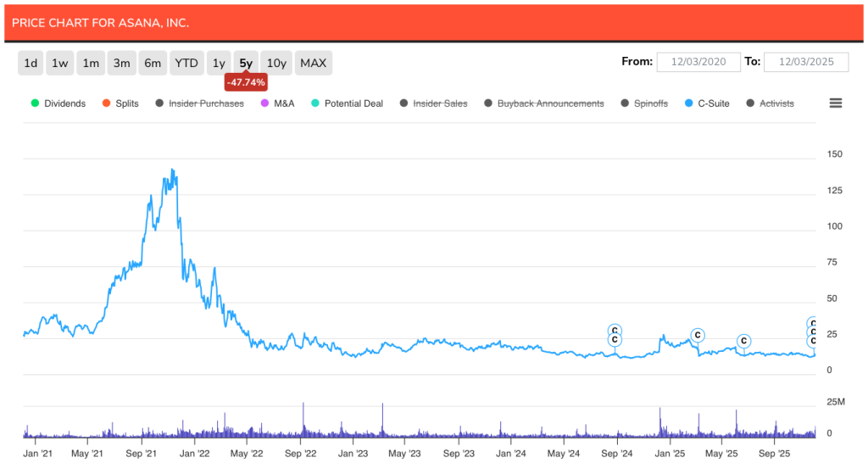Select the MAX time range

314,63
